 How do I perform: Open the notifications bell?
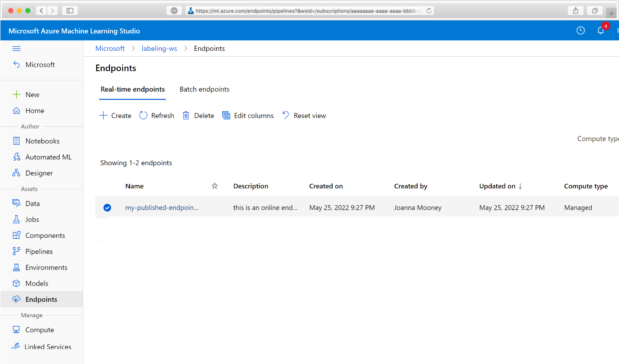pos(601,30)
